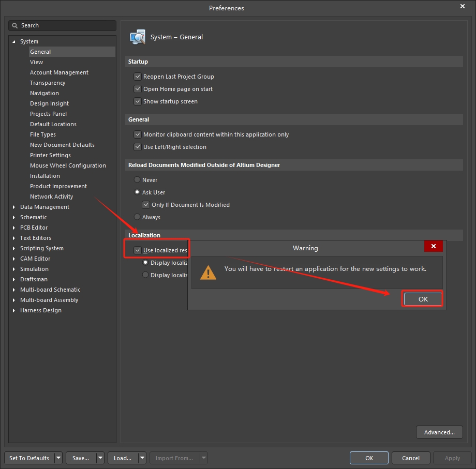476x469 pixels.
Task: Click the System – General page icon
Action: (x=138, y=37)
